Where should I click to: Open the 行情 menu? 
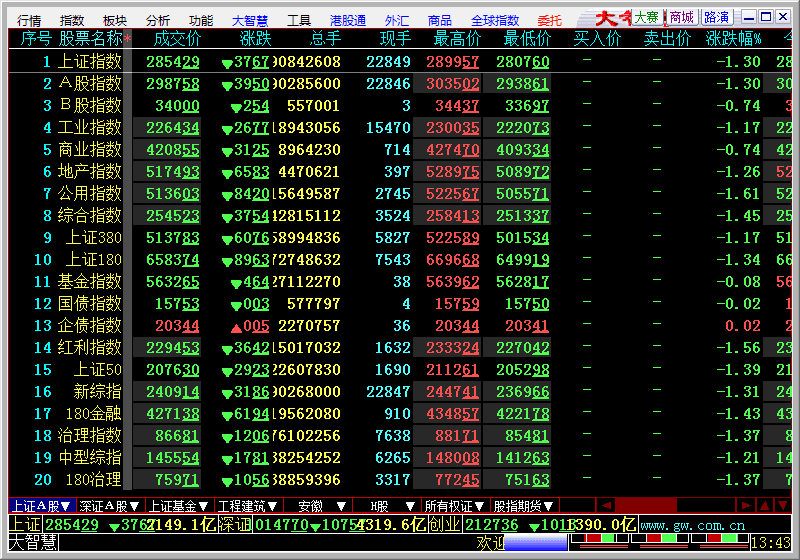click(x=29, y=20)
